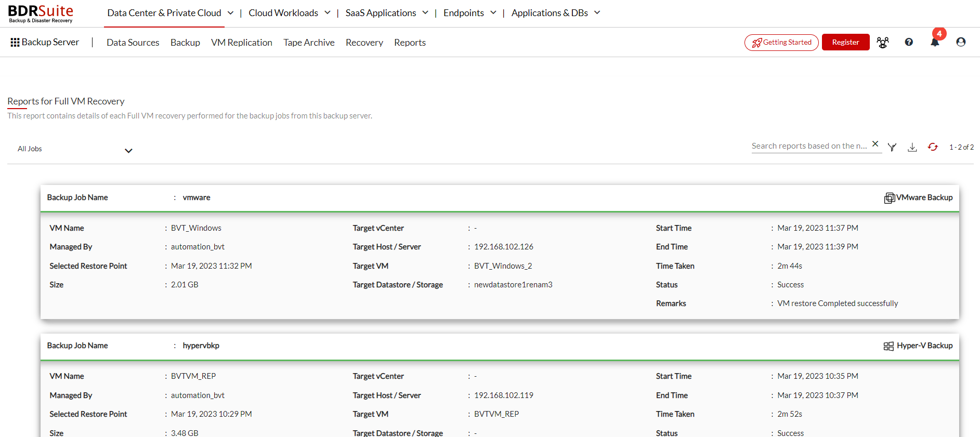Image resolution: width=980 pixels, height=437 pixels.
Task: Click end time Mar 19, 2023 10:37 PM
Action: pyautogui.click(x=818, y=395)
